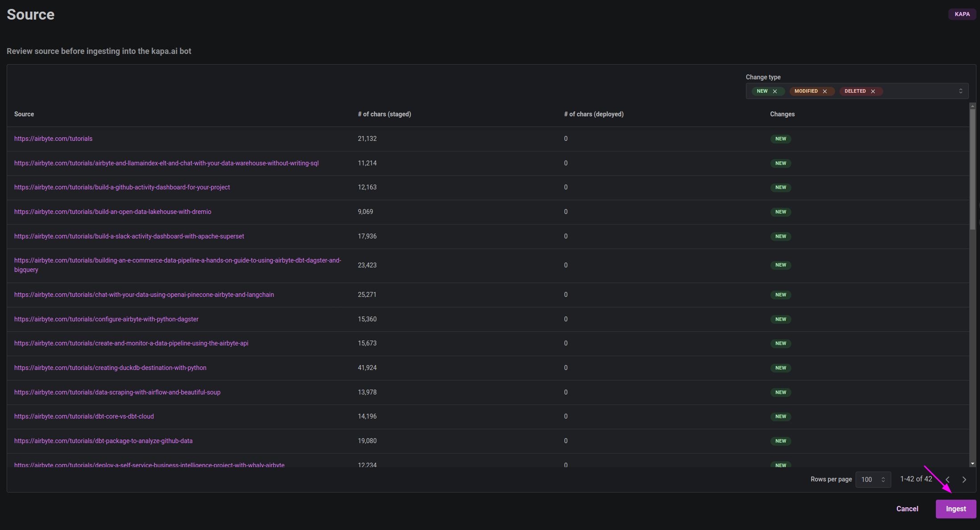Click staged chars value 11,214
The height and width of the screenshot is (530, 980).
[x=367, y=163]
